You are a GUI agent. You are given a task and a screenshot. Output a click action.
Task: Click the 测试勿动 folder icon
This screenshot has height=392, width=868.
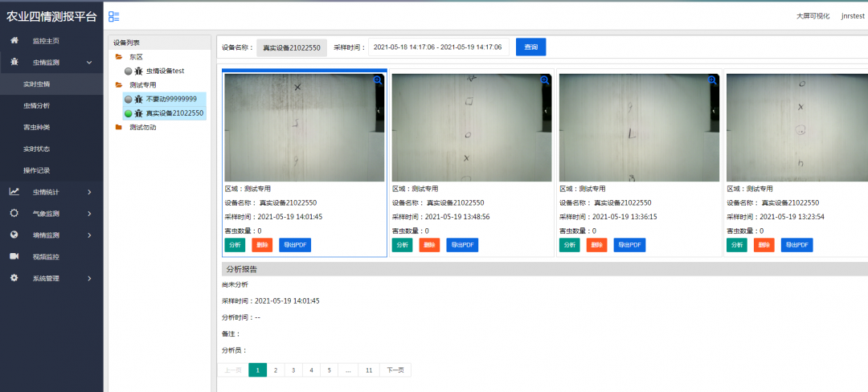click(118, 127)
